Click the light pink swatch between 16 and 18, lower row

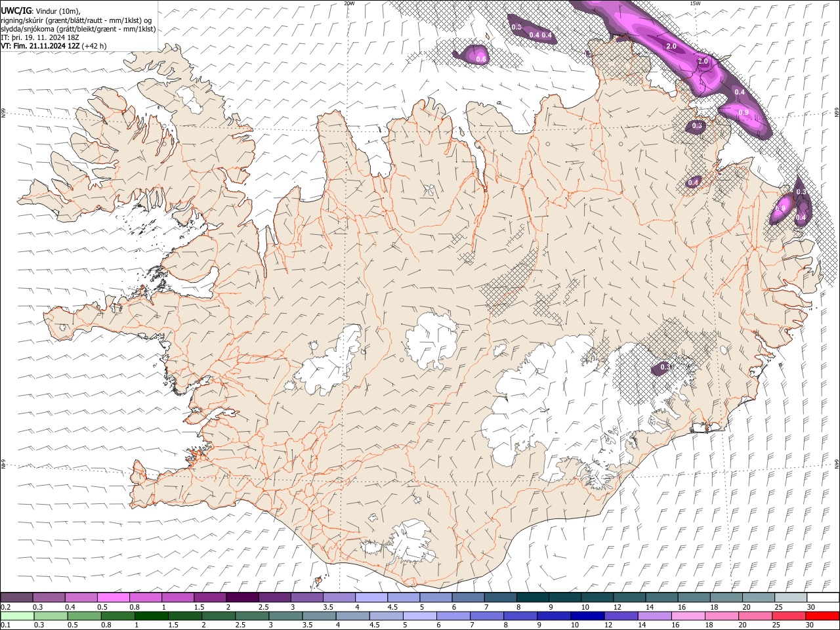click(x=688, y=616)
